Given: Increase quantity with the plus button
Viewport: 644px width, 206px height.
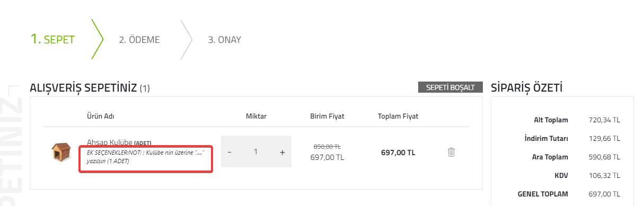Looking at the screenshot, I should click(283, 152).
